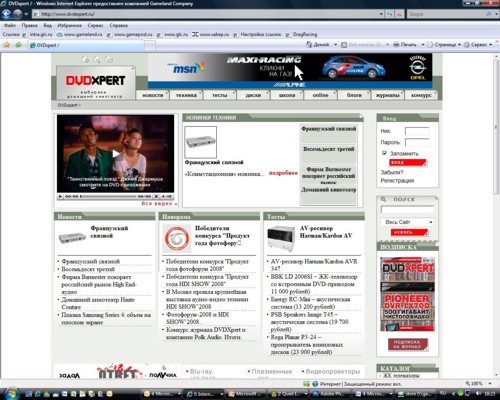Open the Регистрация link
The width and height of the screenshot is (500, 400).
coord(397,181)
